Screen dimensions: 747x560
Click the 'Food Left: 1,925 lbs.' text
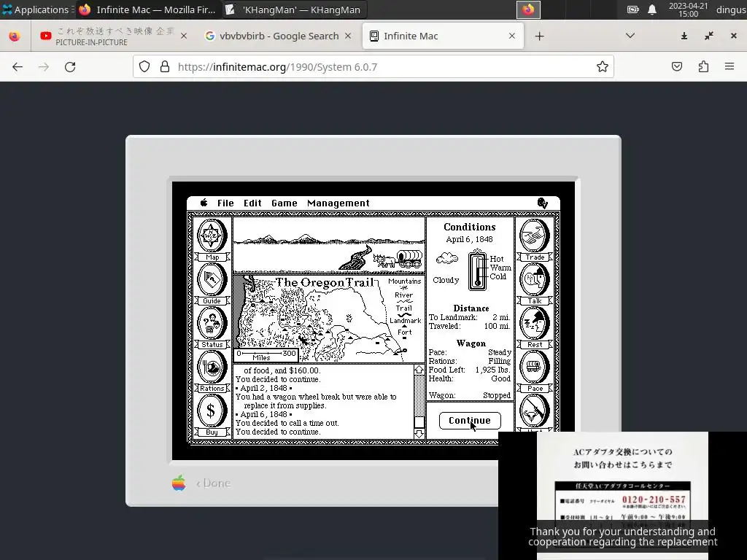pos(469,370)
